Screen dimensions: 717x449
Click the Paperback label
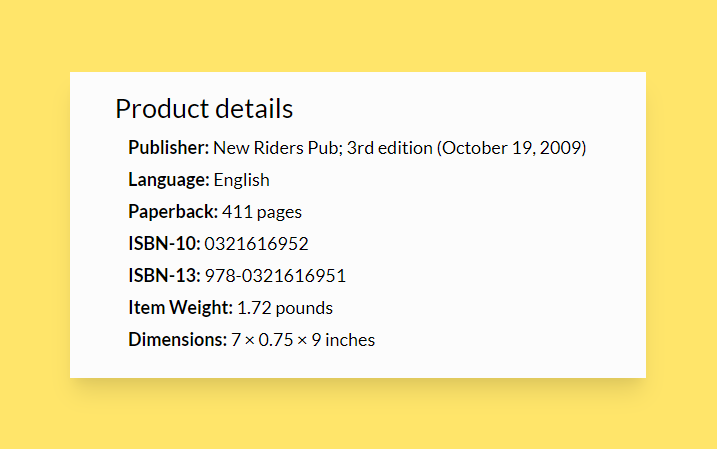coord(172,212)
